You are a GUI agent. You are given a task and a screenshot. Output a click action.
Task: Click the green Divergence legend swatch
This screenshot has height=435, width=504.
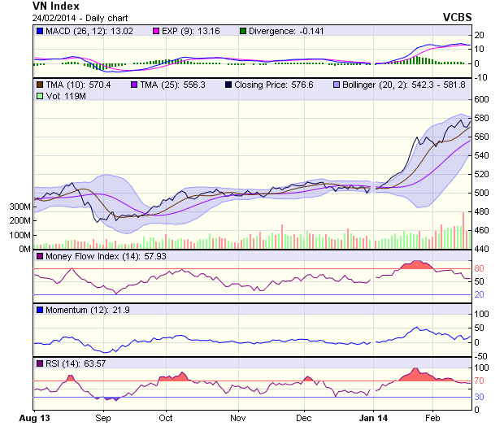click(x=242, y=31)
